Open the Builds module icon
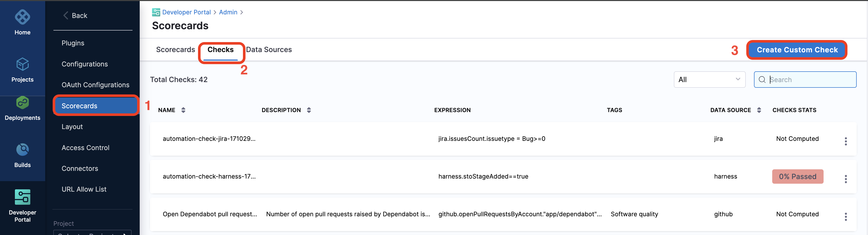The image size is (868, 235). click(22, 150)
